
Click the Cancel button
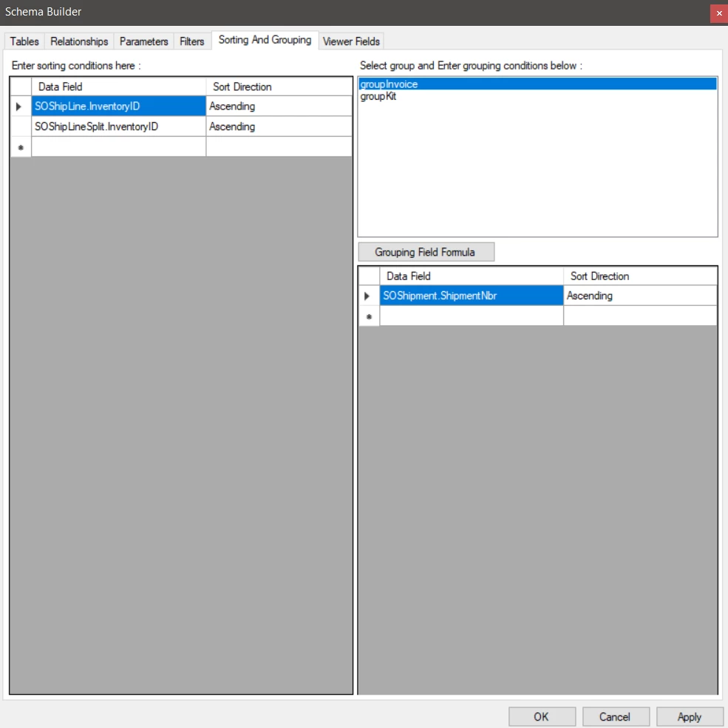pyautogui.click(x=616, y=716)
